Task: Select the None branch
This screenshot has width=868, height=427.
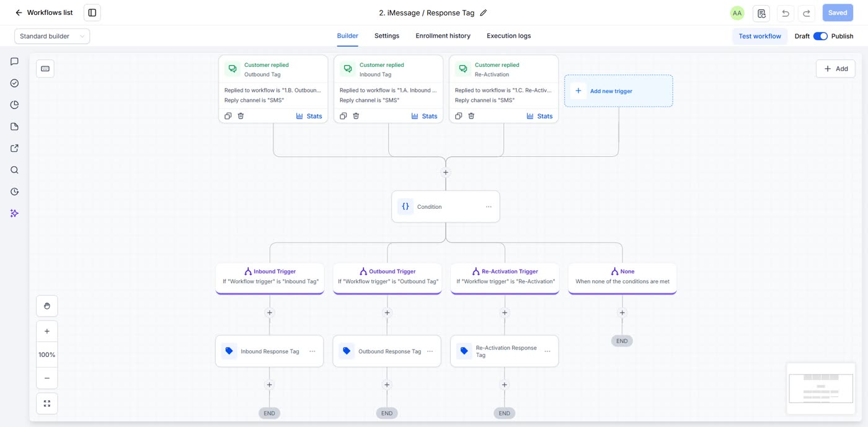Action: [x=622, y=278]
